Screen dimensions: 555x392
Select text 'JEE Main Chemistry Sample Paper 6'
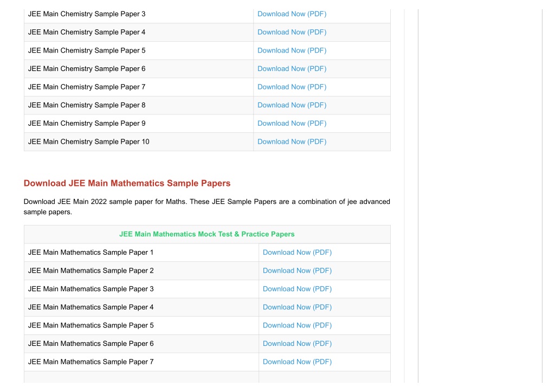(87, 69)
